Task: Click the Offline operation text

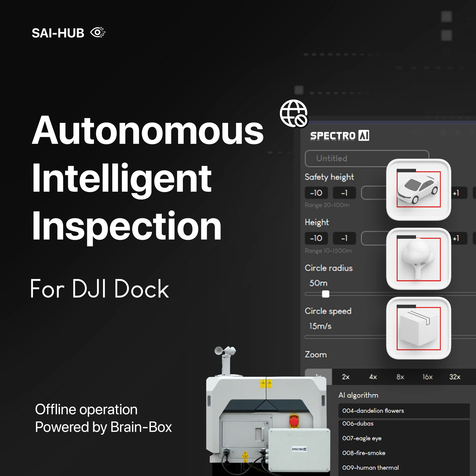Action: pos(86,409)
